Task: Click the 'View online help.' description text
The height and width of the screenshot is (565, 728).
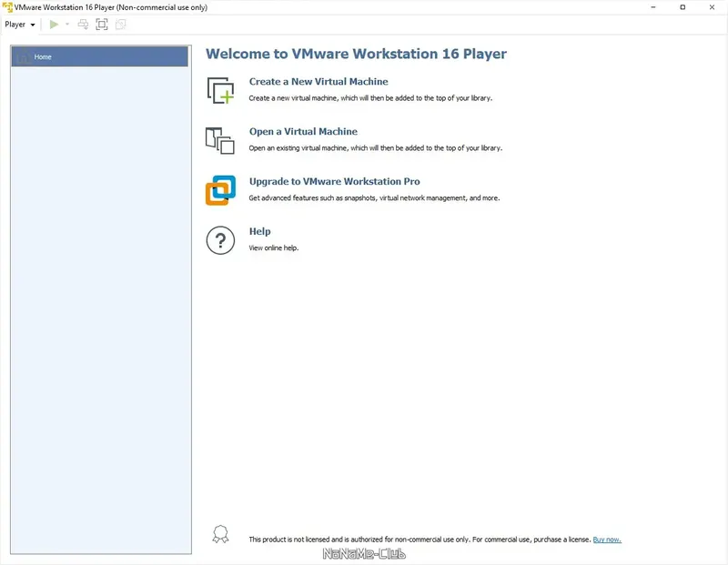Action: click(x=274, y=247)
